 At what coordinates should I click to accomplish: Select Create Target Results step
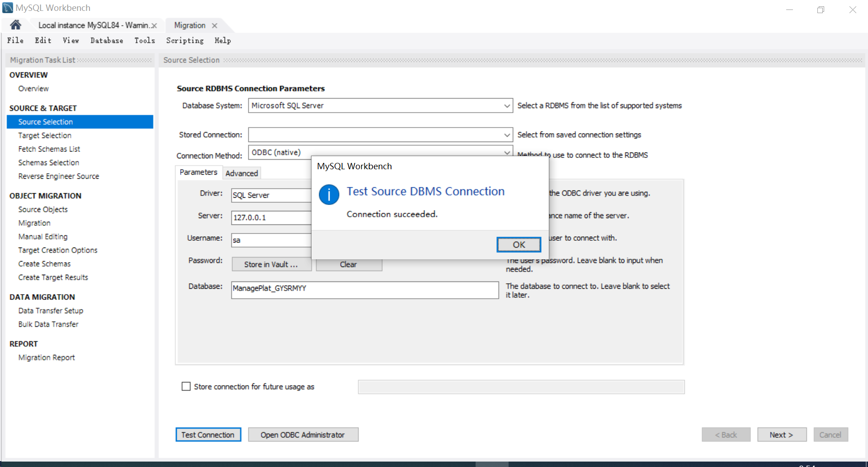point(53,277)
